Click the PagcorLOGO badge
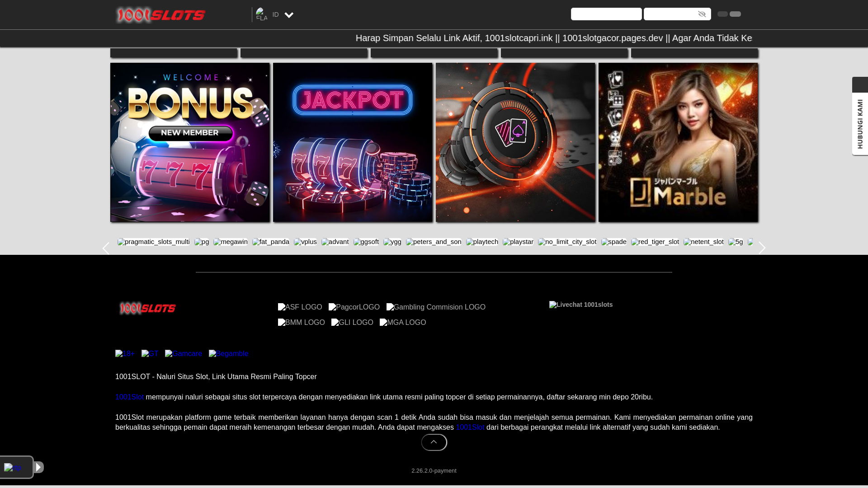The height and width of the screenshot is (488, 868). point(354,307)
